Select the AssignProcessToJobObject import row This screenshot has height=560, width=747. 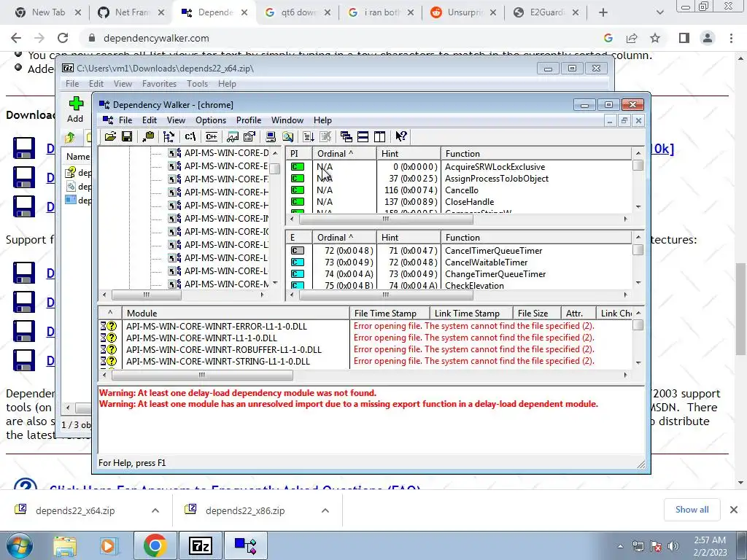[460, 179]
